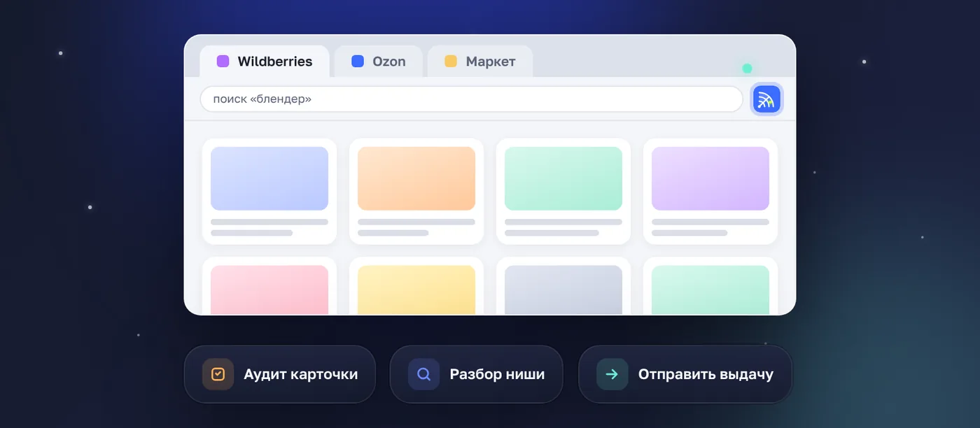
Task: Select the Маркет tab
Action: [x=480, y=62]
